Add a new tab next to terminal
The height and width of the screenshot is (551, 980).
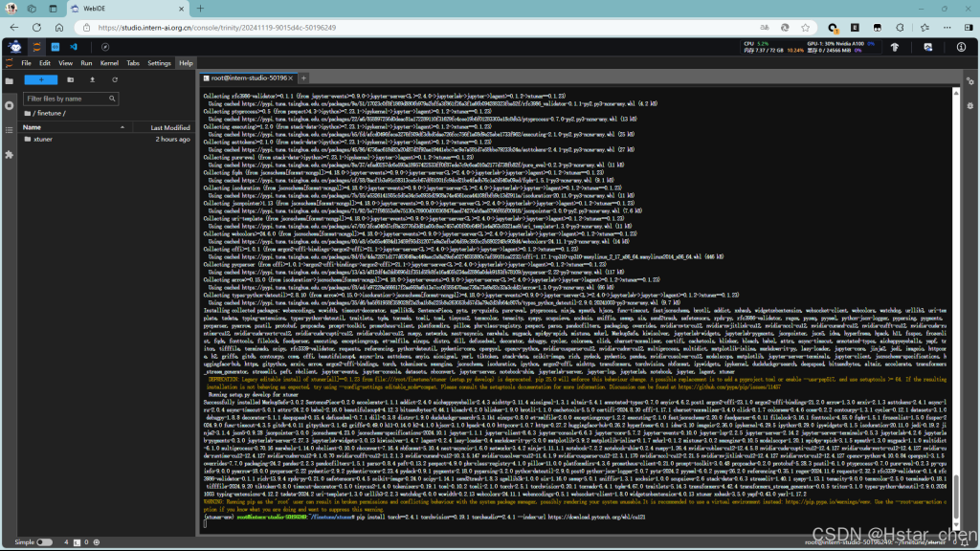coord(303,78)
